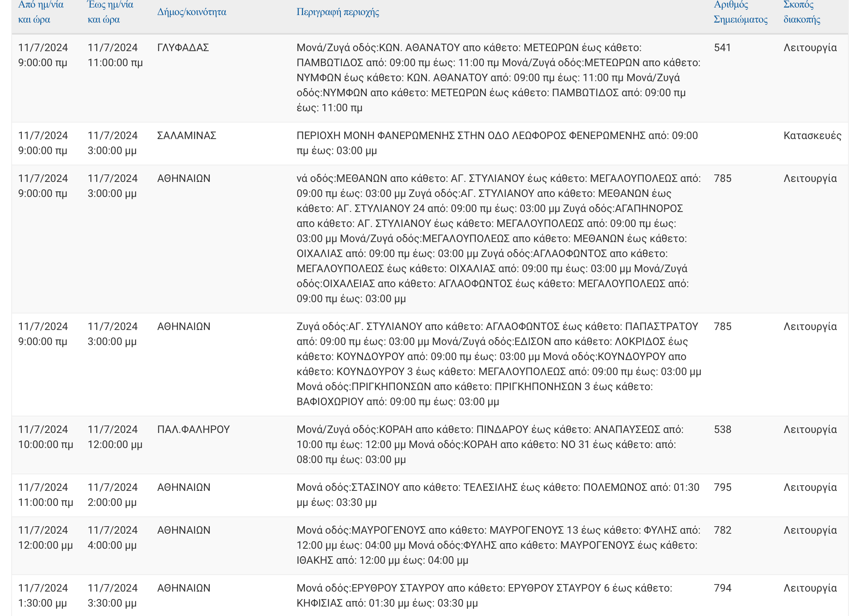This screenshot has width=859, height=616.
Task: Click the start time '11/7/2024 1:30:00 μμ'
Action: point(43,596)
